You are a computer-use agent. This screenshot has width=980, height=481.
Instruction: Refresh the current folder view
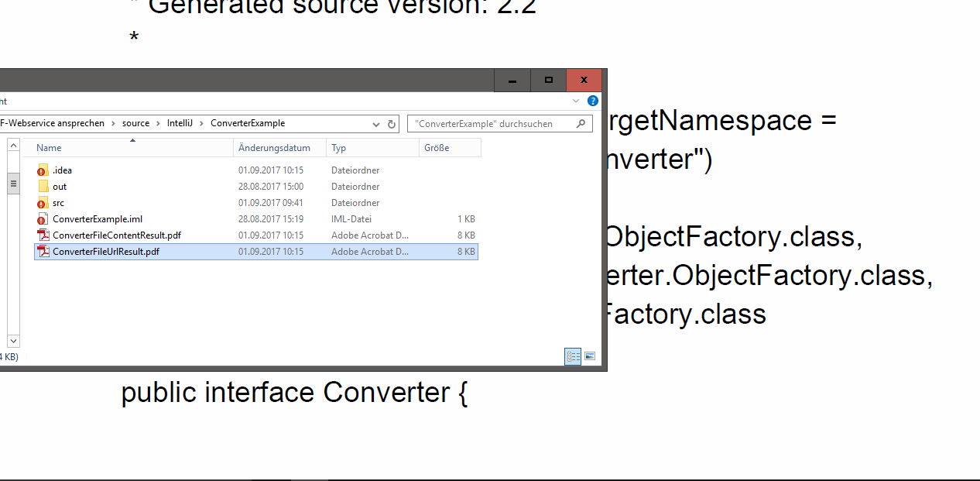tap(392, 124)
